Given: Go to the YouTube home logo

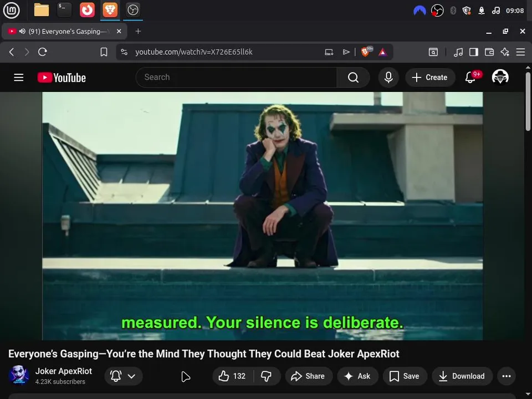Looking at the screenshot, I should click(x=62, y=78).
